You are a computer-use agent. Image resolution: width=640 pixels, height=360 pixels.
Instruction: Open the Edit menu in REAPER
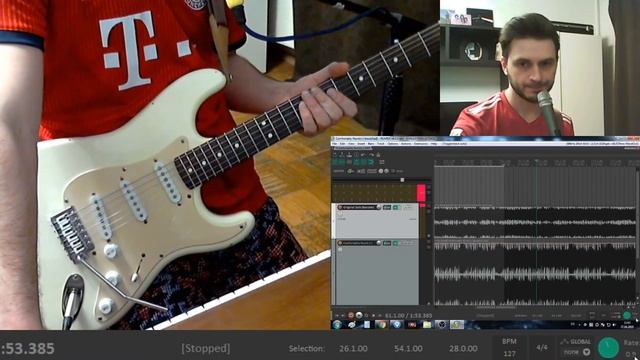pyautogui.click(x=342, y=144)
